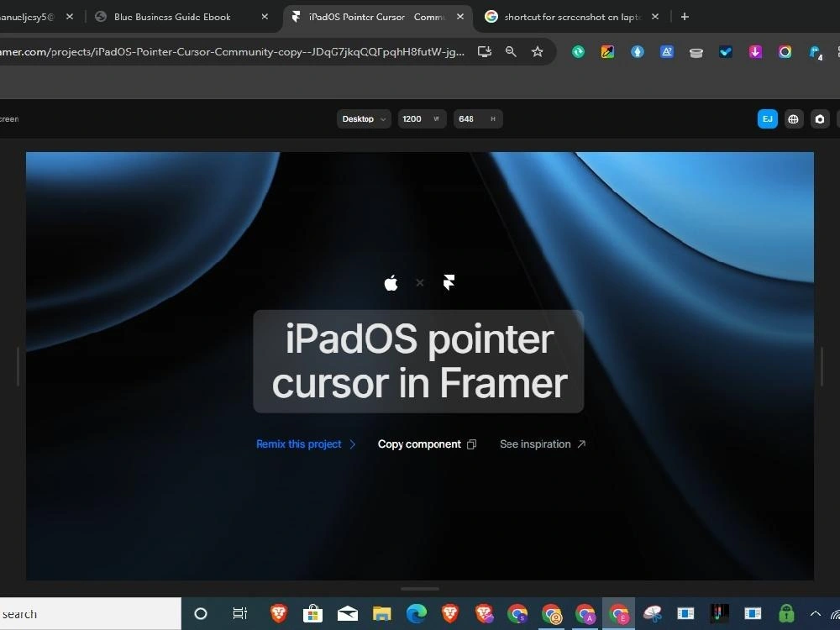Open the color picker eyedropper extension

(x=607, y=52)
